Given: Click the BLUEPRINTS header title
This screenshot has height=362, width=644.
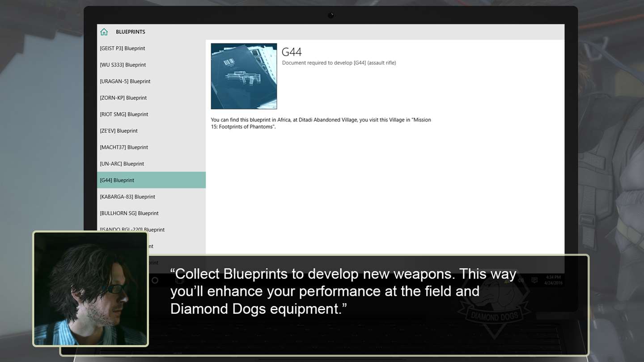Looking at the screenshot, I should click(131, 32).
